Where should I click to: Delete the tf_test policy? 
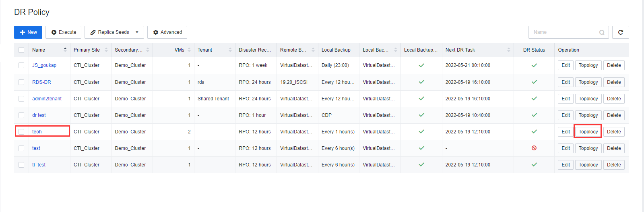tap(614, 165)
